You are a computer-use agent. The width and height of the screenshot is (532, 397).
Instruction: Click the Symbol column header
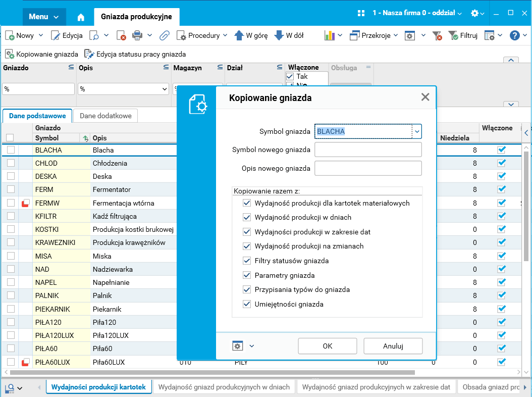(47, 138)
